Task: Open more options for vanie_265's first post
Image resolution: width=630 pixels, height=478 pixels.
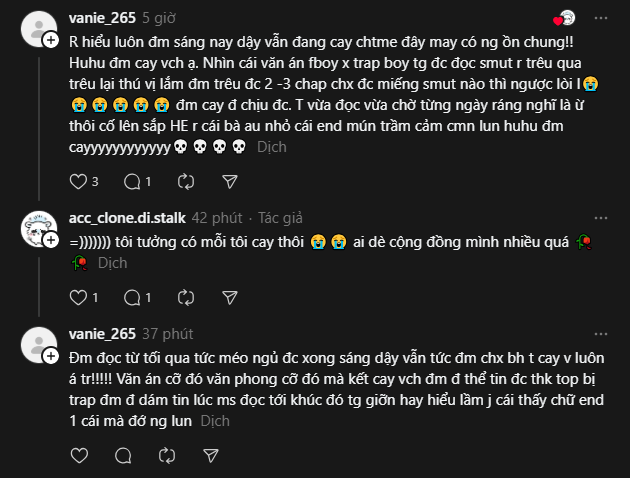Action: point(601,18)
